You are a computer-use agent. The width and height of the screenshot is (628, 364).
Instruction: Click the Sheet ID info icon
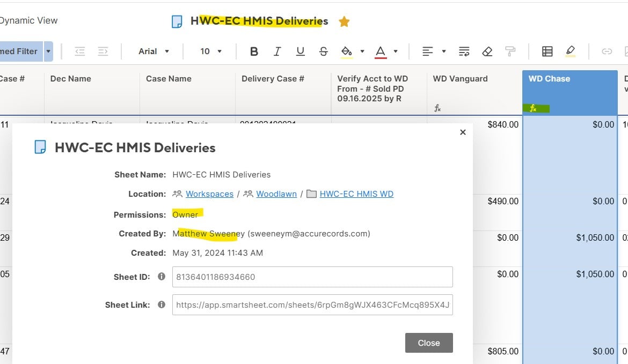pyautogui.click(x=162, y=277)
